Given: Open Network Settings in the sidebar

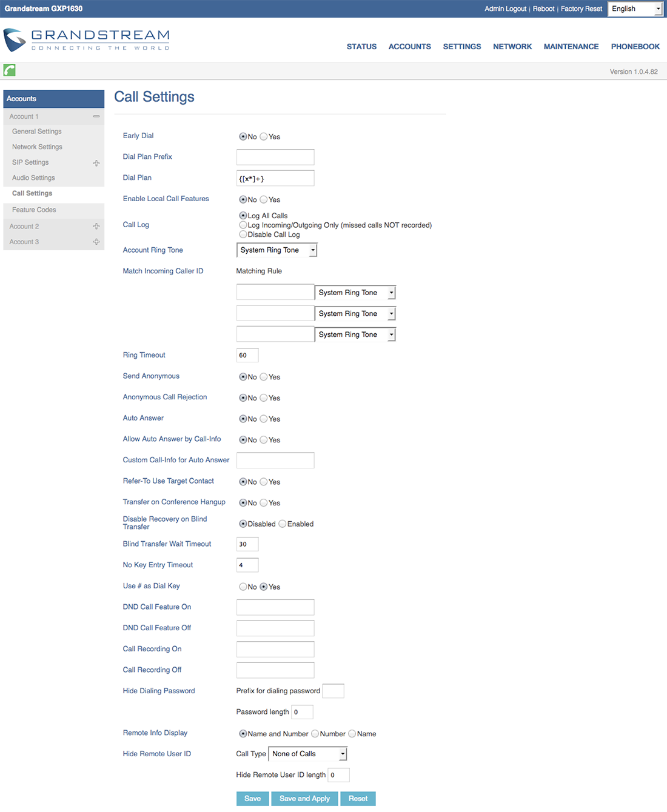Looking at the screenshot, I should [37, 147].
